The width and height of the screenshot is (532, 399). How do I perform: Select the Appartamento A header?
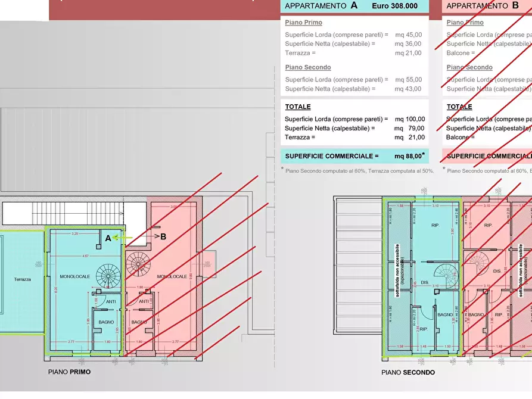click(x=322, y=6)
